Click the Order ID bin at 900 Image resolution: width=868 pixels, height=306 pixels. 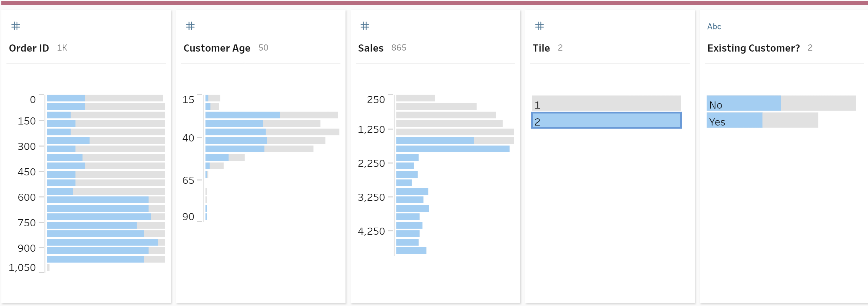pos(106,251)
